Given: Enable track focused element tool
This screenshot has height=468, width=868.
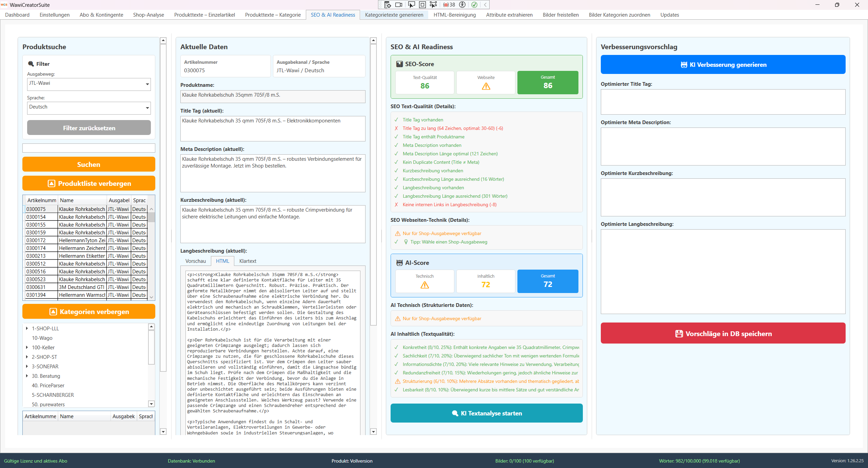Looking at the screenshot, I should coord(433,5).
